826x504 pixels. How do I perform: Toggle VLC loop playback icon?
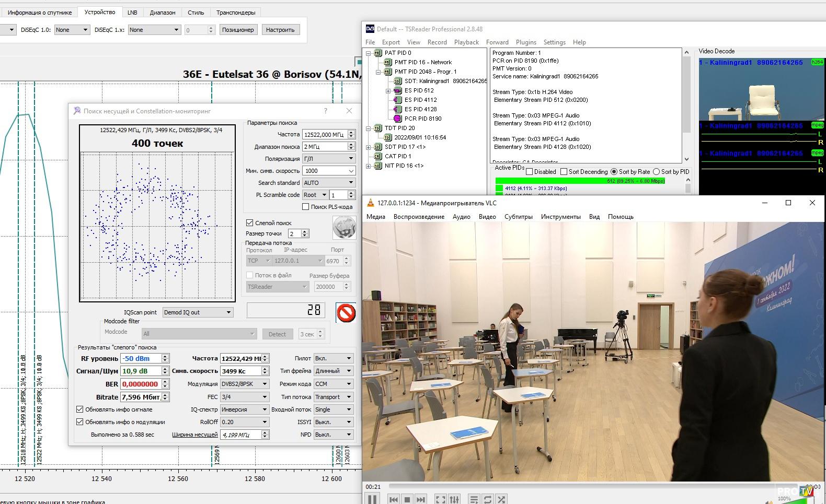coord(488,500)
